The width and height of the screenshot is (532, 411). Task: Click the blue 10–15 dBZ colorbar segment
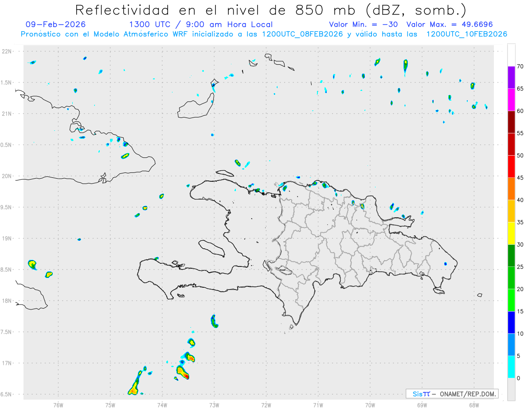pos(511,322)
